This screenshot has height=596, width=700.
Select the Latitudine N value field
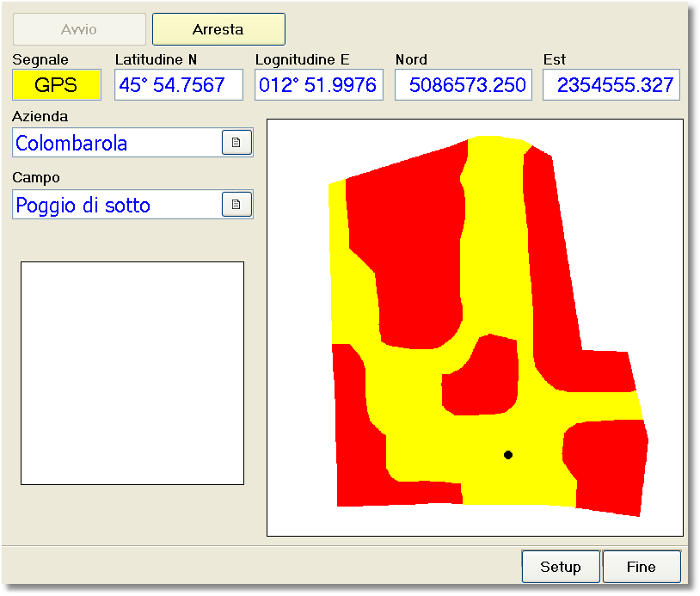click(x=179, y=85)
